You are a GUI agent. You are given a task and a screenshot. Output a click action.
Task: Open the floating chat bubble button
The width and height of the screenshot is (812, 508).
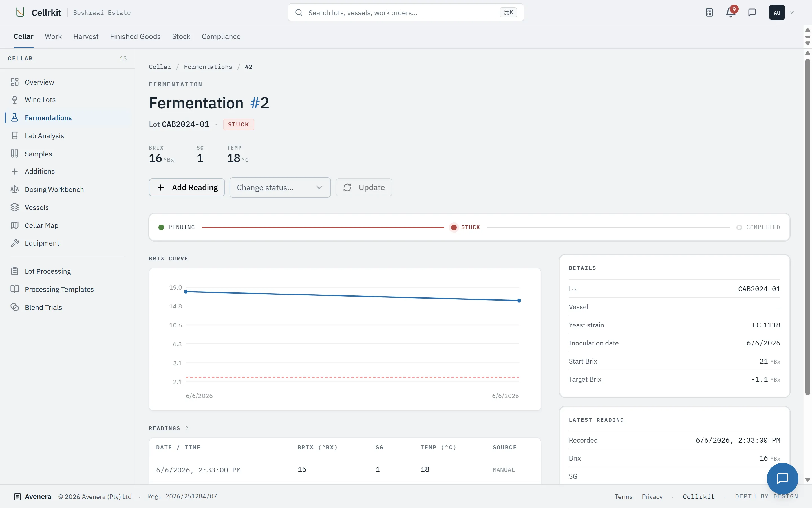[782, 478]
